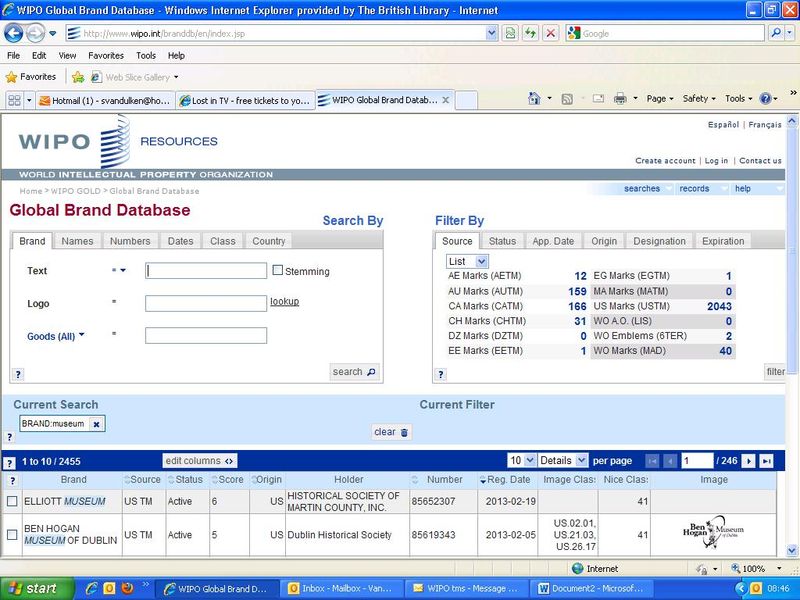Click the Google search magnifier icon
Image resolution: width=800 pixels, height=600 pixels.
[x=776, y=34]
